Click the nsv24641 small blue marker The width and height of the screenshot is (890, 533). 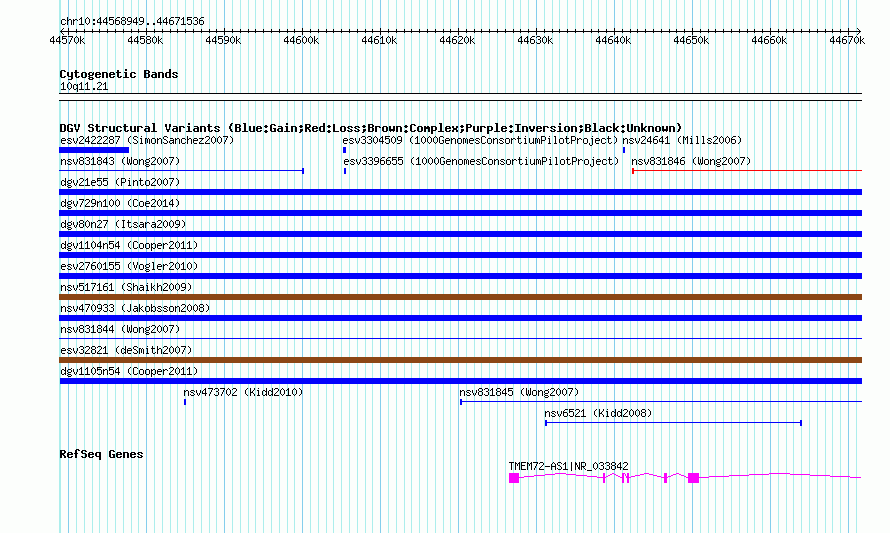(624, 150)
